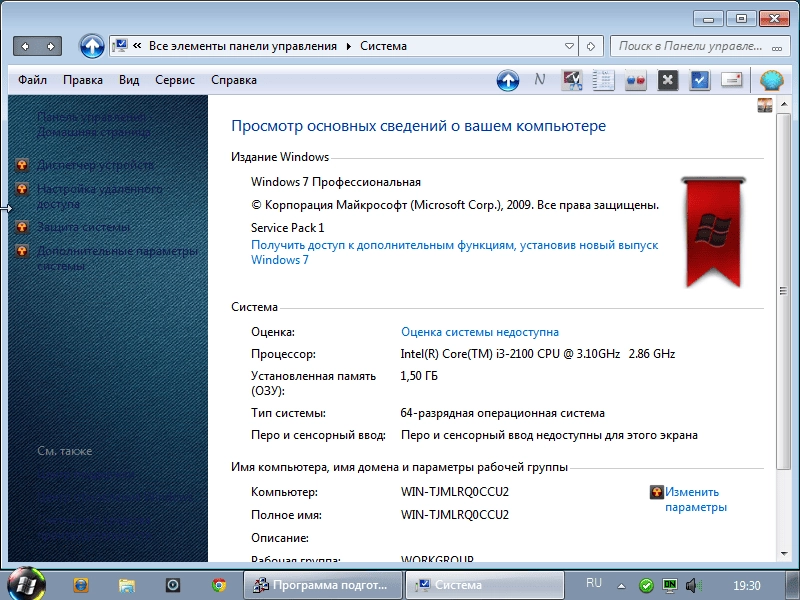Open Защита системы link
The image size is (800, 600).
[x=84, y=227]
